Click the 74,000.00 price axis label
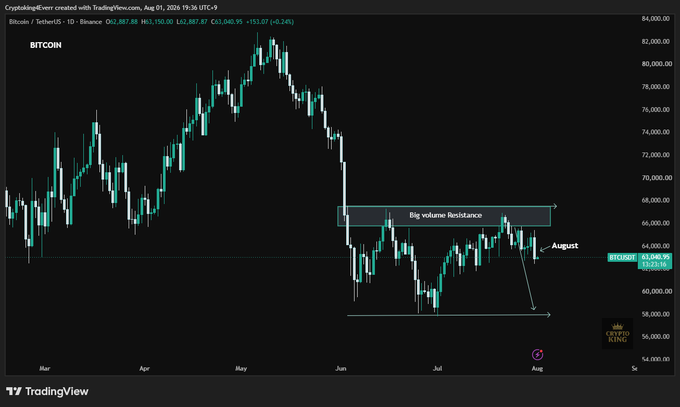 coord(655,132)
